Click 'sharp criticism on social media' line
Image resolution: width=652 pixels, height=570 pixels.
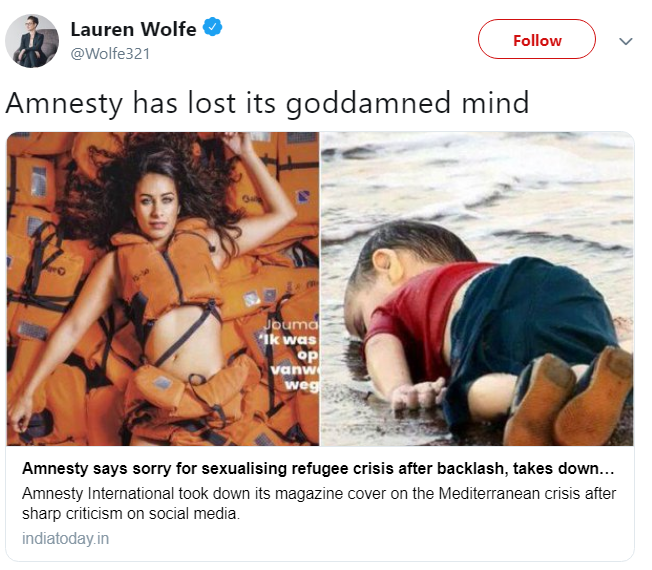point(131,514)
